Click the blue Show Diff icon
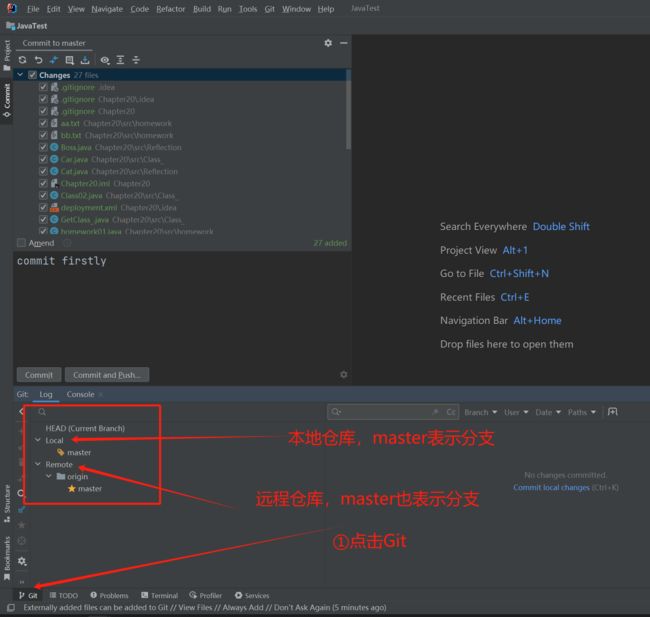The width and height of the screenshot is (650, 617). 53,60
